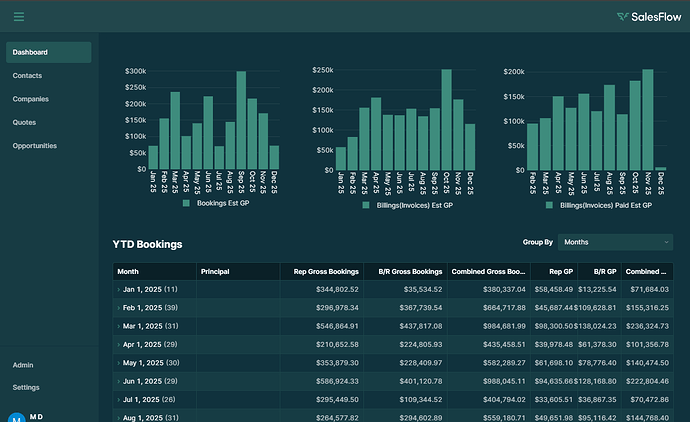Go to Contacts in sidebar
This screenshot has height=422, width=690.
pyautogui.click(x=27, y=76)
